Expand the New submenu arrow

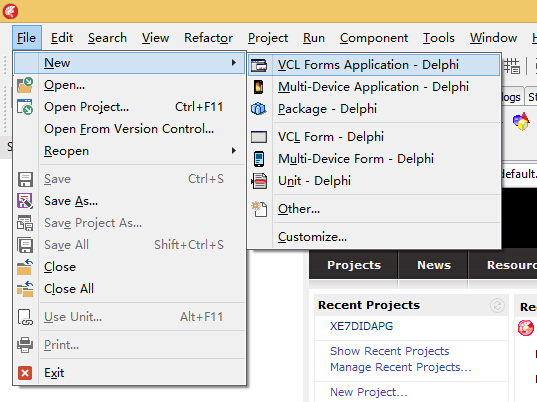pos(234,63)
